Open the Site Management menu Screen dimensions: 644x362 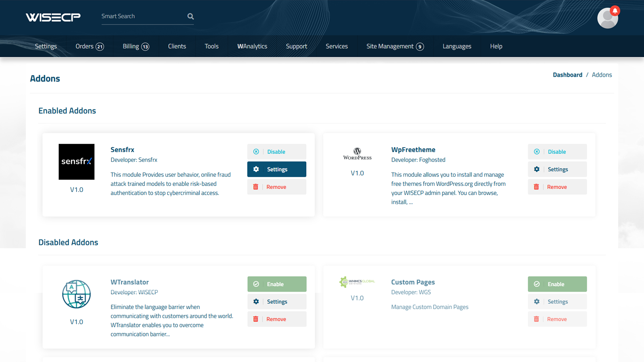point(395,46)
